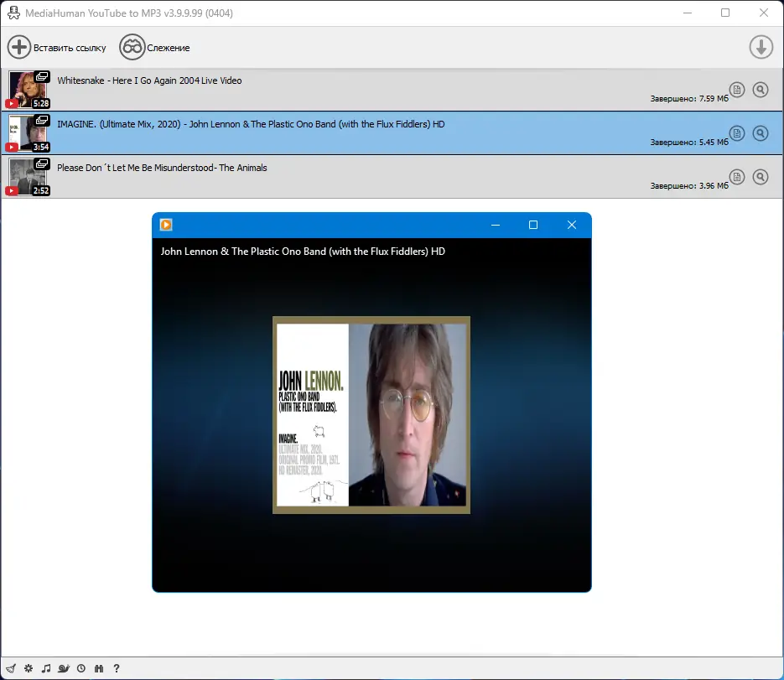Click the Вставить ссылку paste link button
The image size is (784, 680).
click(x=56, y=48)
